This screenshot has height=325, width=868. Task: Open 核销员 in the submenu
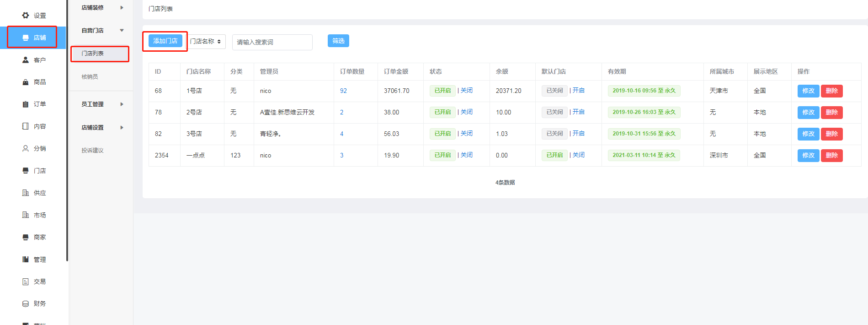(x=90, y=76)
